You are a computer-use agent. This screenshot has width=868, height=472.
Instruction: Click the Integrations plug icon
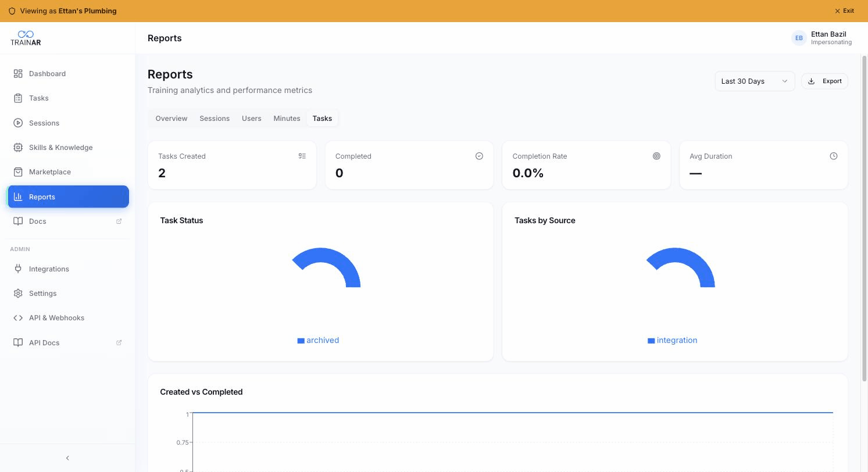(x=18, y=269)
